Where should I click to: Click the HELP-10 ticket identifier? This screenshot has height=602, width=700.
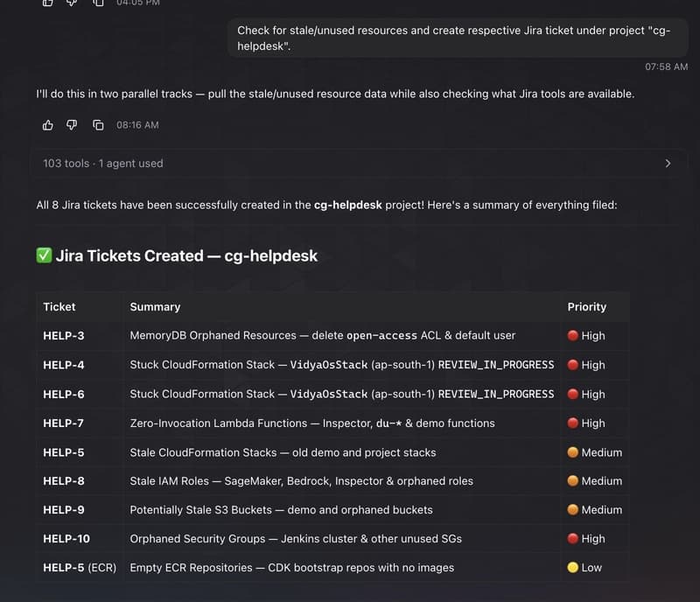click(x=66, y=539)
